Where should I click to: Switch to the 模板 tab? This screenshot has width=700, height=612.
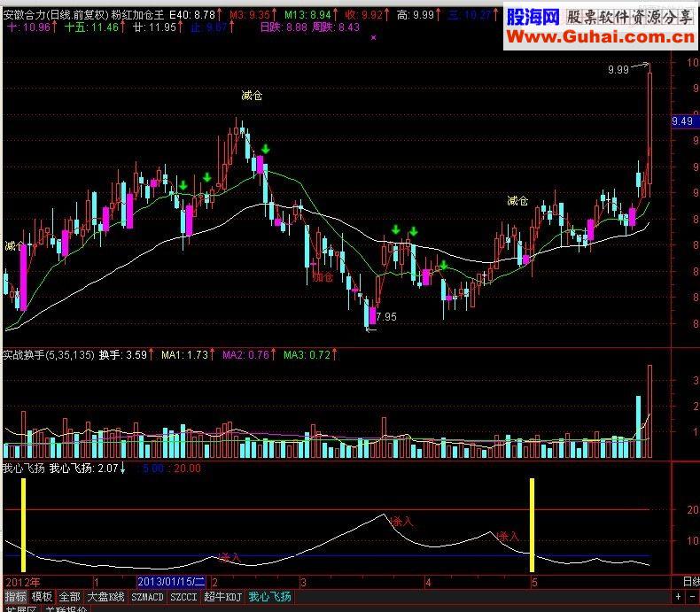pos(43,597)
